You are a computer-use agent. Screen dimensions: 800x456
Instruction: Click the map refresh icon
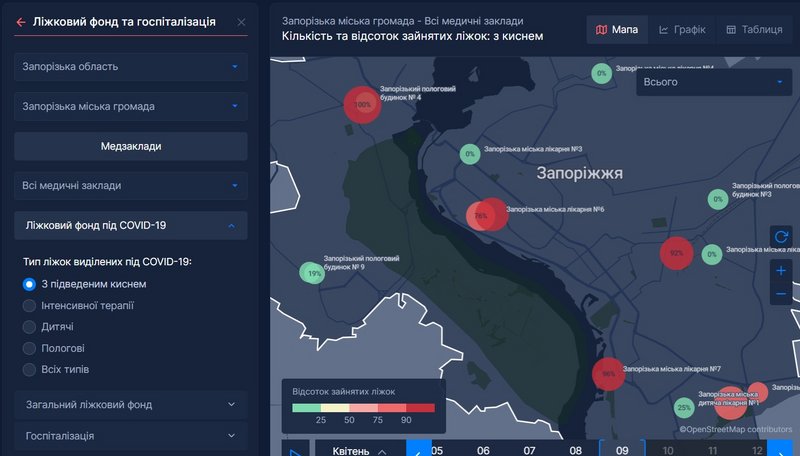coord(781,237)
